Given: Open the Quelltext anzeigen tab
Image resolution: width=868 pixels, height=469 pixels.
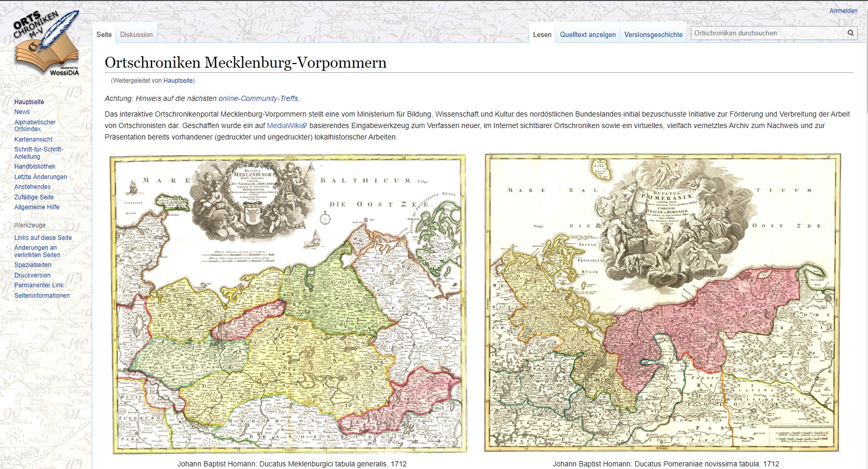Looking at the screenshot, I should tap(588, 34).
